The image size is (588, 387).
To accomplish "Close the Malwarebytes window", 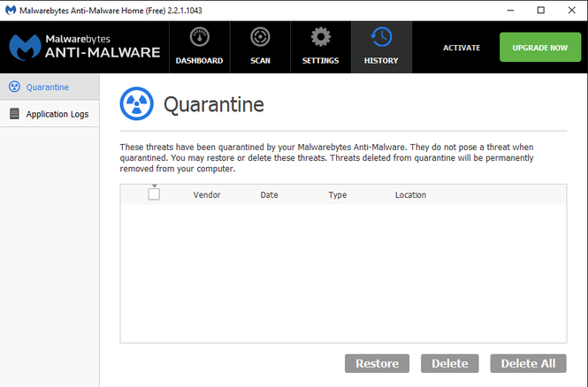I will 571,11.
